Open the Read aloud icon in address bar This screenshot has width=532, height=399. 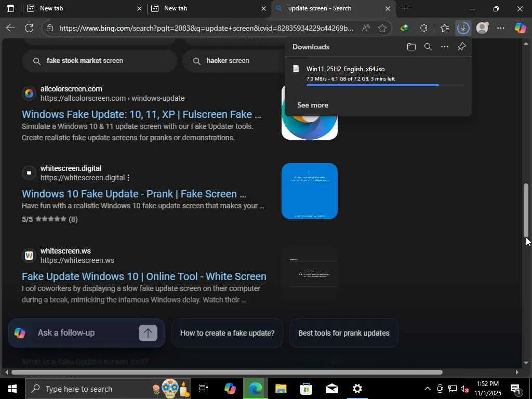[x=366, y=28]
